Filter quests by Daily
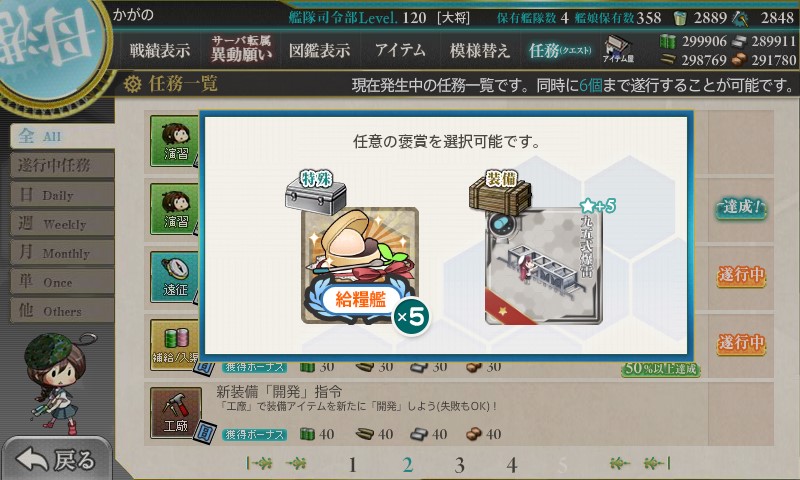 (62, 195)
